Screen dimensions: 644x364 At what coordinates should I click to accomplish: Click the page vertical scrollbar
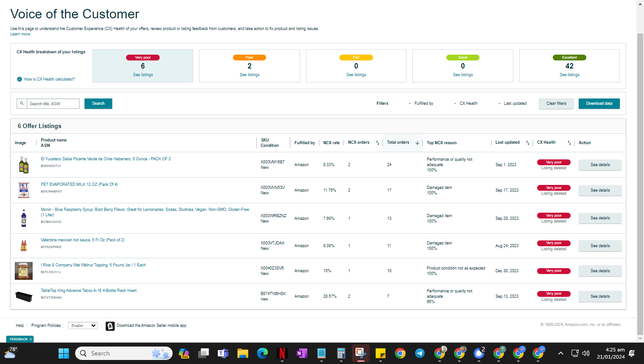point(640,184)
